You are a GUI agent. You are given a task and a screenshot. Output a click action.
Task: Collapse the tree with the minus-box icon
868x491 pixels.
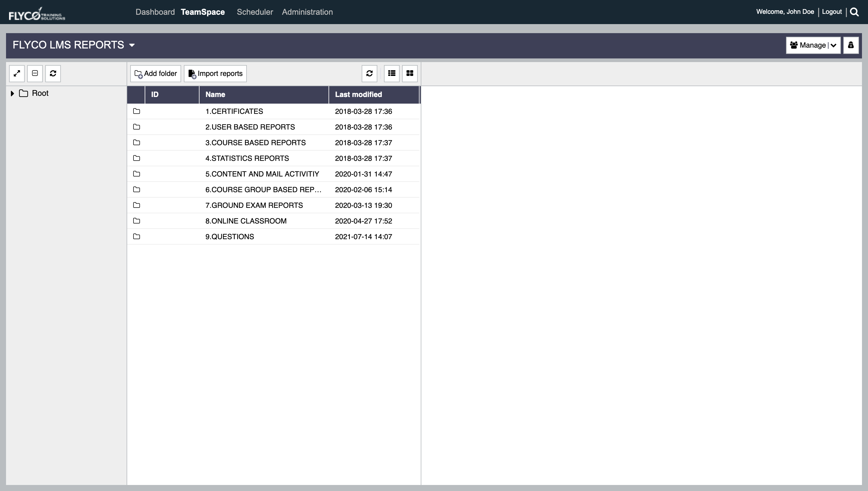tap(35, 73)
